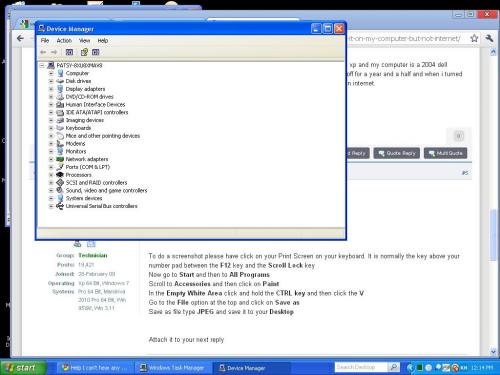Open the View menu

click(84, 41)
